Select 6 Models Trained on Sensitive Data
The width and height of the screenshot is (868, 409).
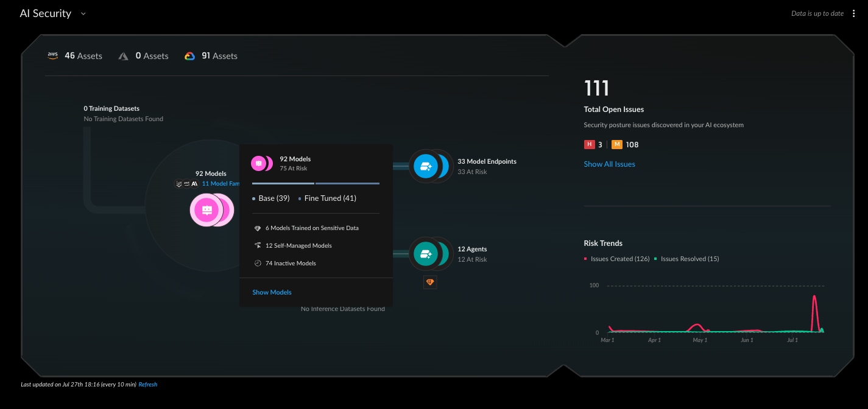tap(312, 228)
